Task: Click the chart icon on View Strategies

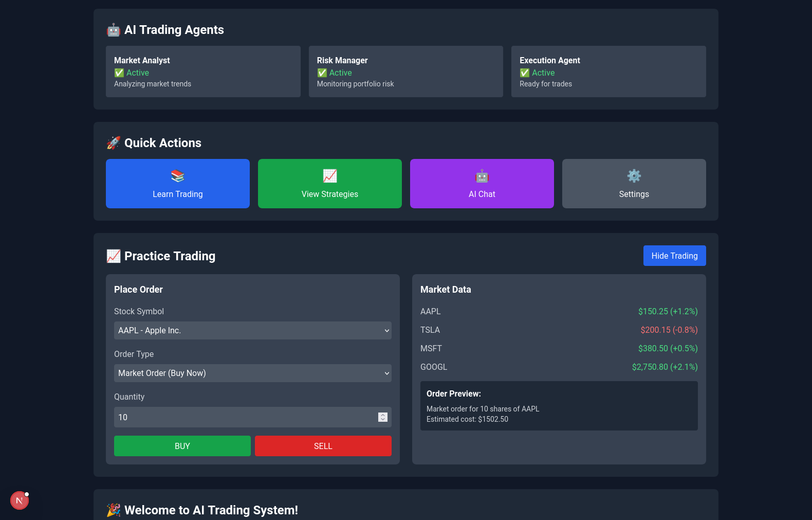Action: [330, 176]
